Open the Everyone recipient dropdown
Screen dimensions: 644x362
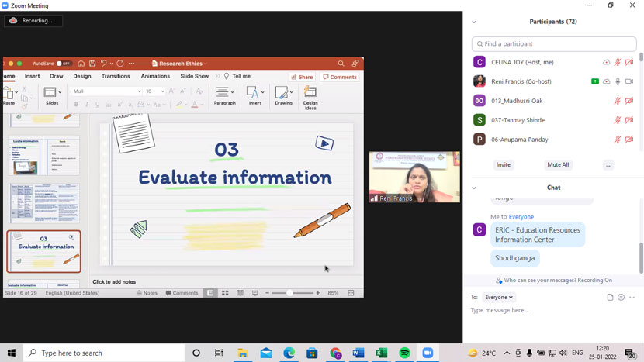click(498, 297)
